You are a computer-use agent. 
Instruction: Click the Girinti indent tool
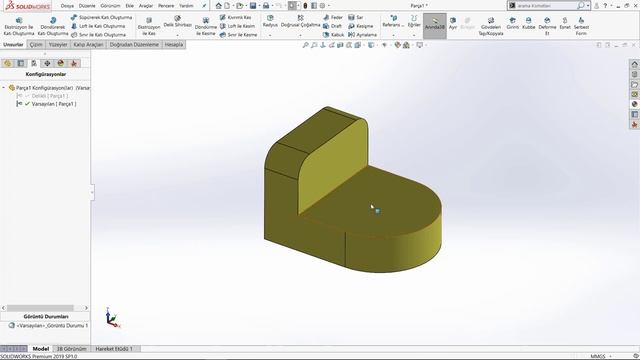(x=513, y=23)
